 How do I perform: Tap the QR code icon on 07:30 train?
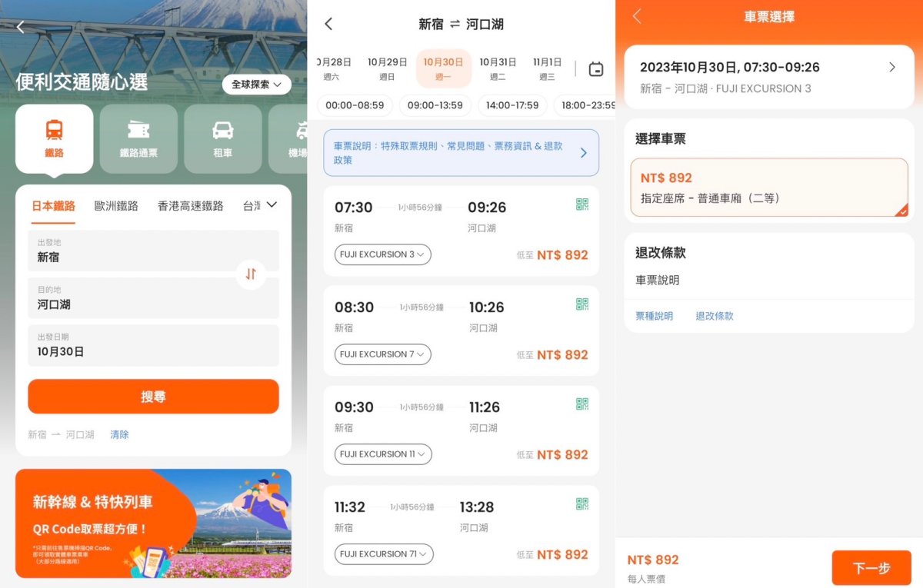coord(582,204)
